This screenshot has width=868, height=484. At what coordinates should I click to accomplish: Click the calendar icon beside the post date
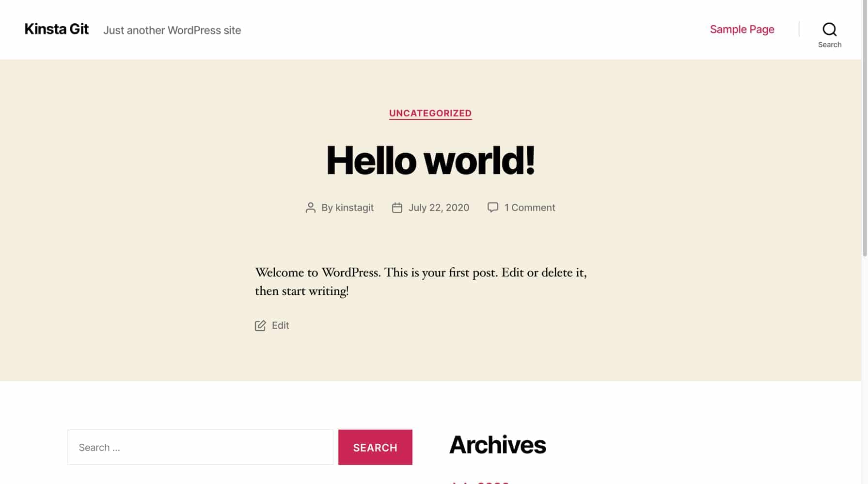397,207
